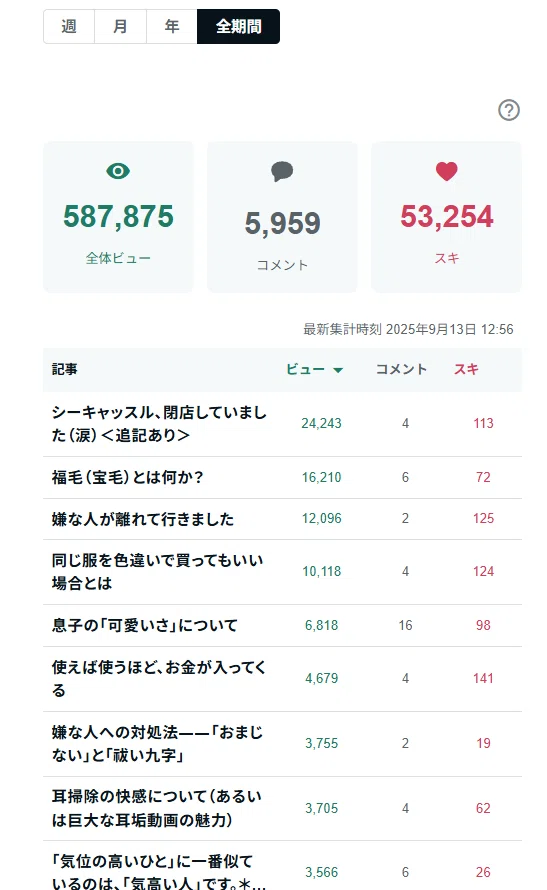Click likes count 141

483,678
